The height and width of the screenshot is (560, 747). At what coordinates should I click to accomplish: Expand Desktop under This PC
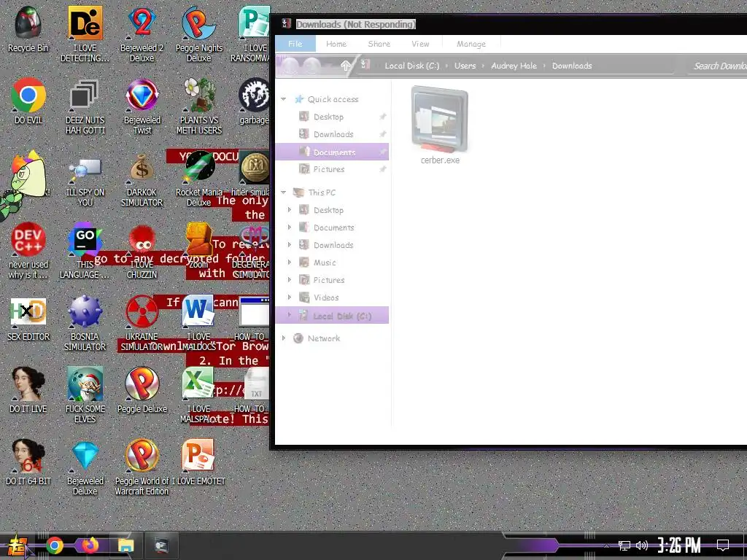(289, 209)
